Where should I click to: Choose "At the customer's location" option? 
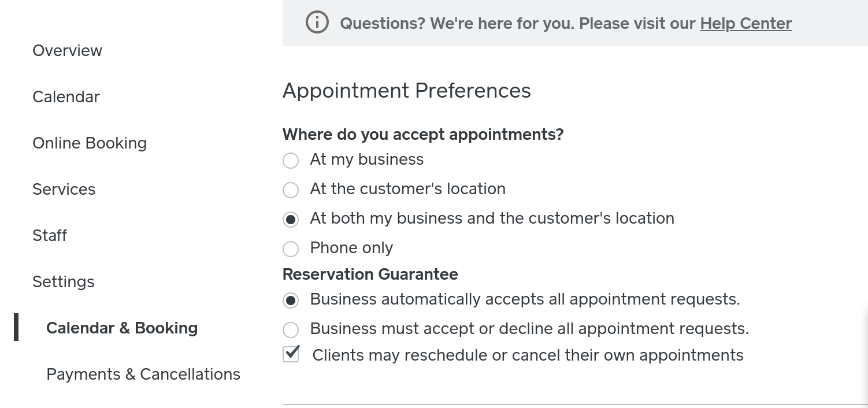[x=291, y=190]
